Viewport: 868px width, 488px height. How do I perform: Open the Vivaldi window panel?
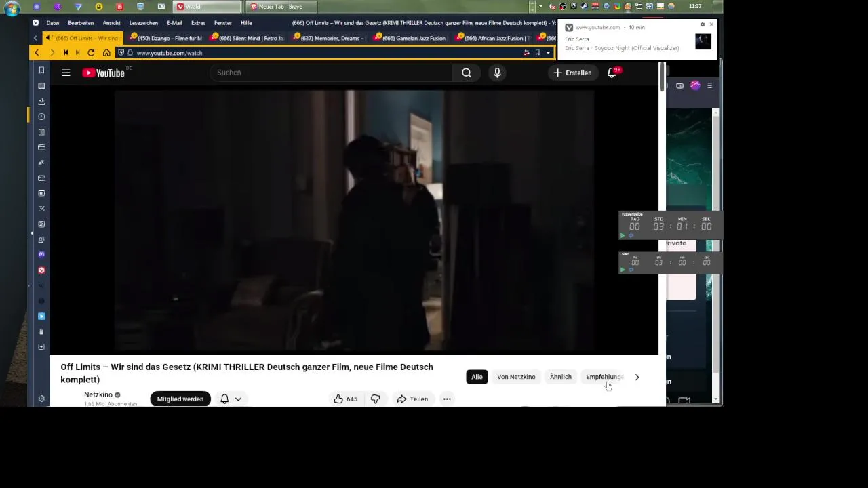tap(41, 147)
